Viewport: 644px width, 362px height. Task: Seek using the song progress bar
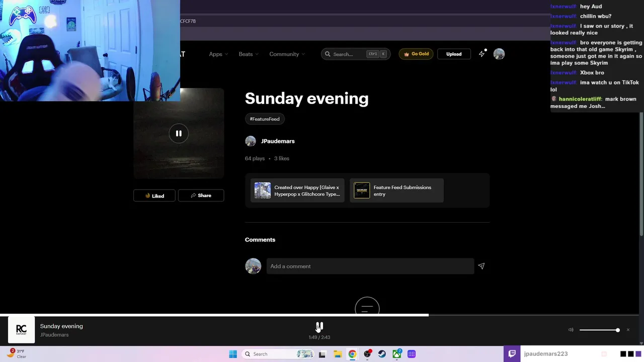(x=322, y=315)
